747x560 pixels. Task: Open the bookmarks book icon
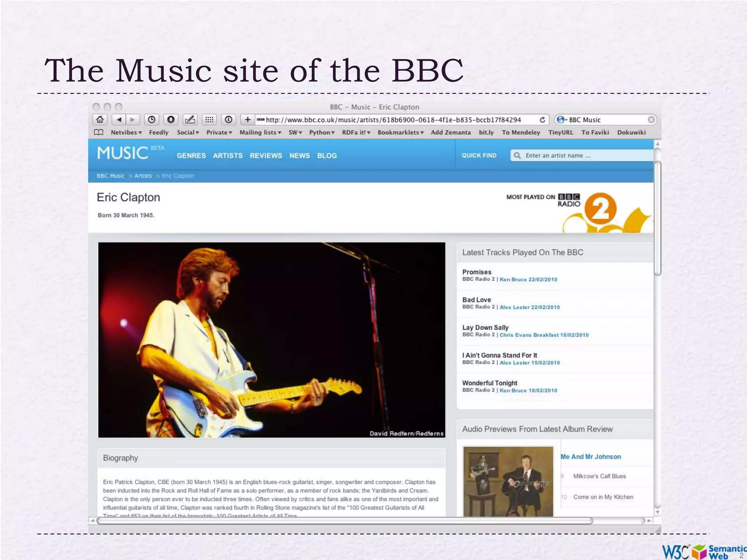(x=98, y=132)
